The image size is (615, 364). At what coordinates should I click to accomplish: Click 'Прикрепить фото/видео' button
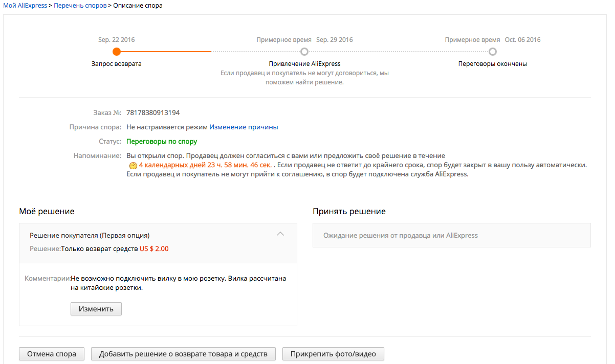[x=333, y=354]
